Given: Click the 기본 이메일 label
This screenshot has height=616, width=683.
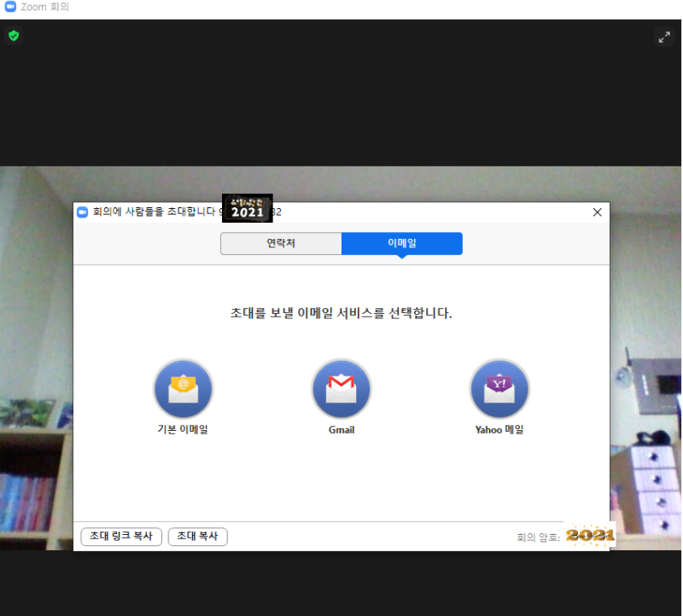Looking at the screenshot, I should tap(183, 429).
